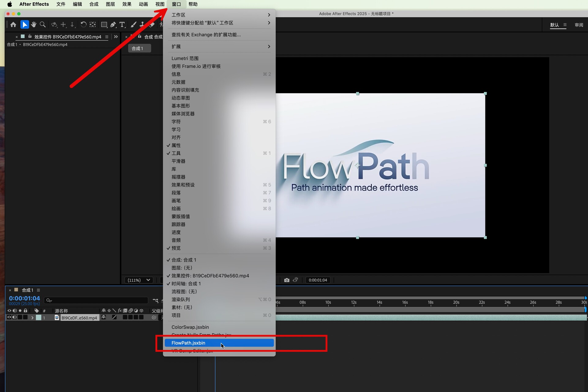Click the motion blur switch column header
This screenshot has height=392, width=588.
tap(131, 310)
